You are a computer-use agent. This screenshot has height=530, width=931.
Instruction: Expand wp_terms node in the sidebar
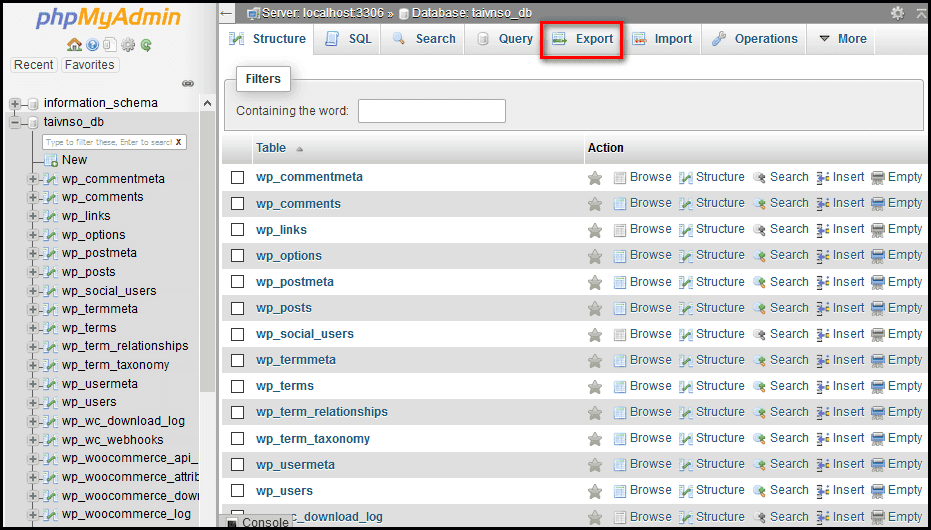tap(33, 328)
